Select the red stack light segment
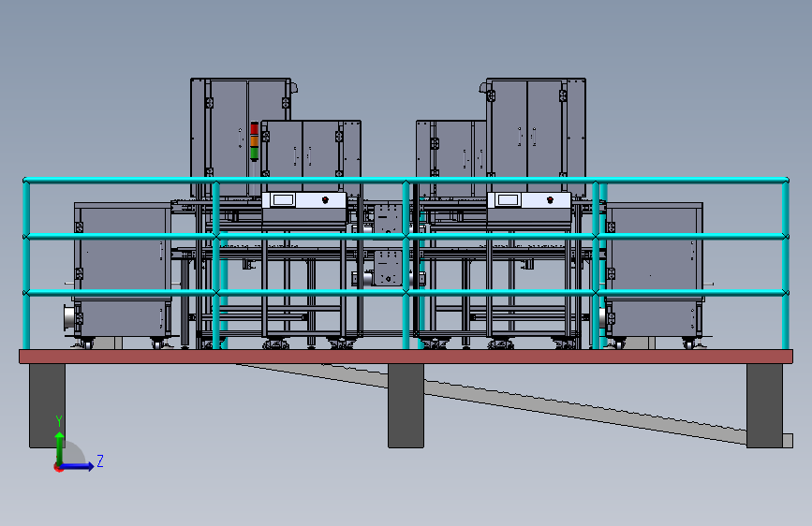 [x=254, y=129]
